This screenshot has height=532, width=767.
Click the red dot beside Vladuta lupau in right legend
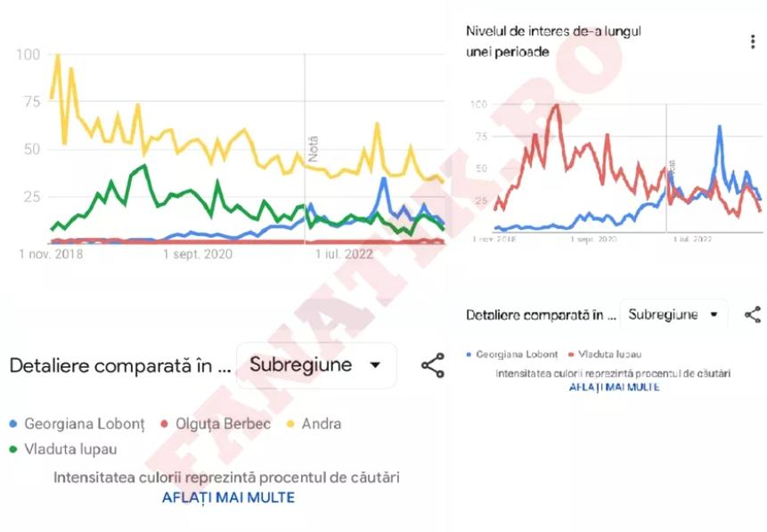571,355
